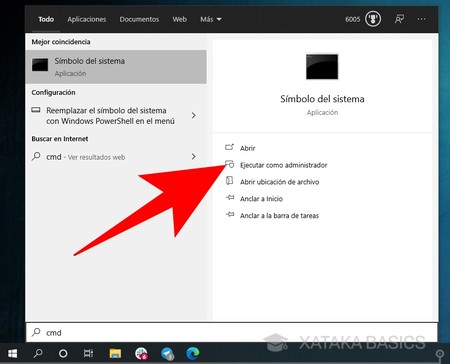The image size is (450, 364).
Task: Launch Microsoft Edge from the taskbar
Action: pyautogui.click(x=193, y=353)
